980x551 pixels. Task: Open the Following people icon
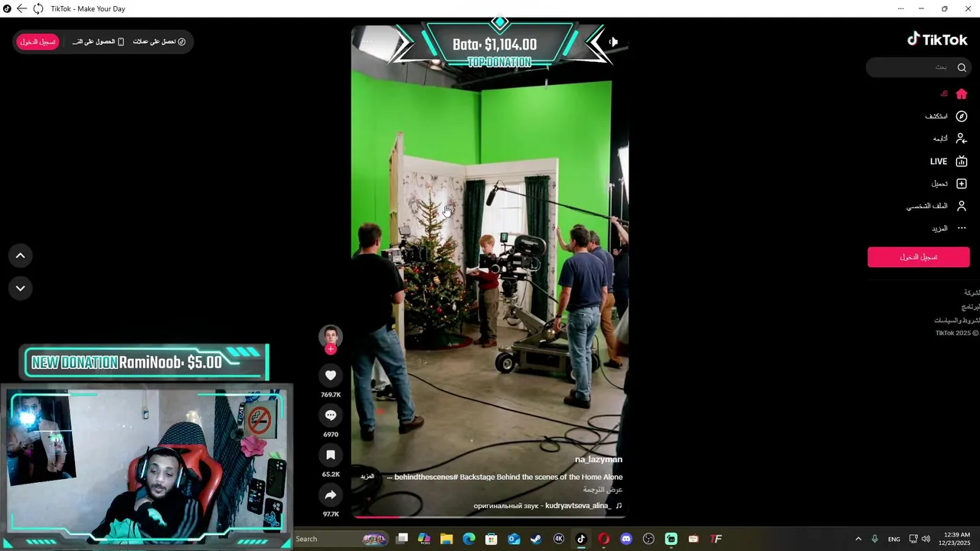pyautogui.click(x=962, y=139)
